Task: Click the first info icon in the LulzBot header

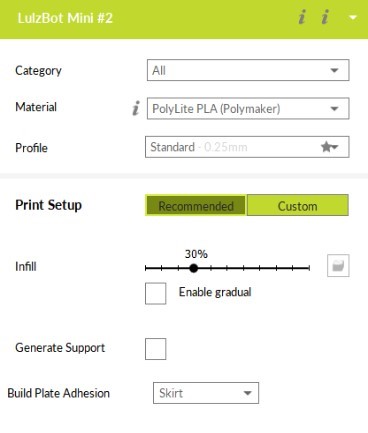Action: 302,17
